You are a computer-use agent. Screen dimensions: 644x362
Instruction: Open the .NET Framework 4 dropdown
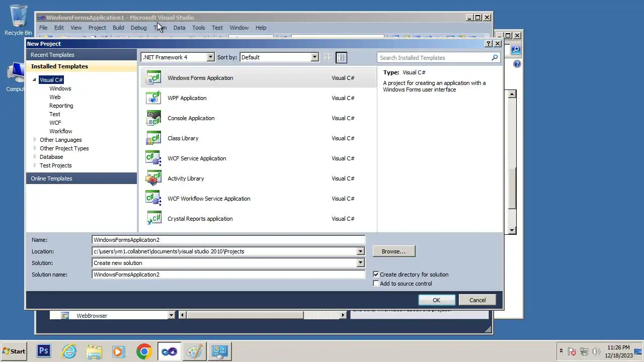click(210, 57)
